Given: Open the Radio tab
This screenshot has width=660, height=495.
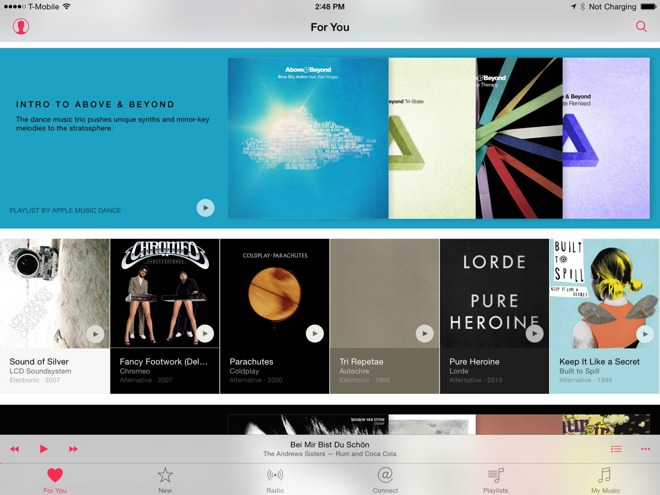Looking at the screenshot, I should [275, 480].
